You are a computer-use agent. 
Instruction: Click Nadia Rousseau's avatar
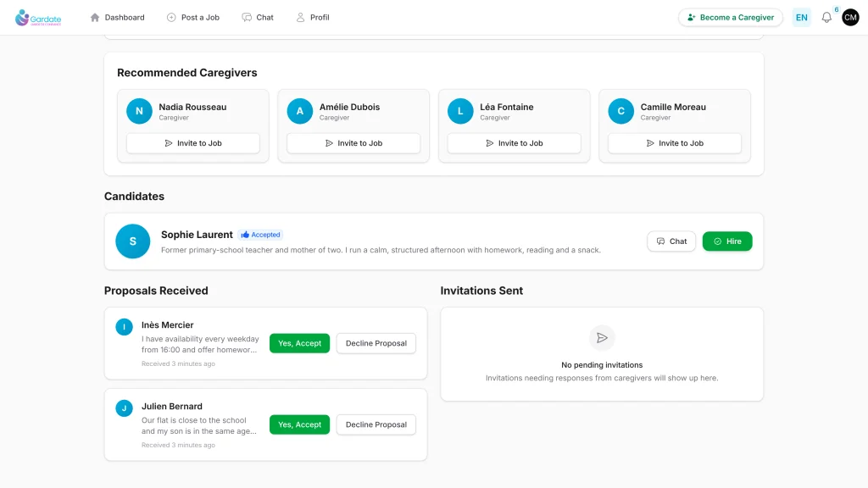[x=140, y=111]
